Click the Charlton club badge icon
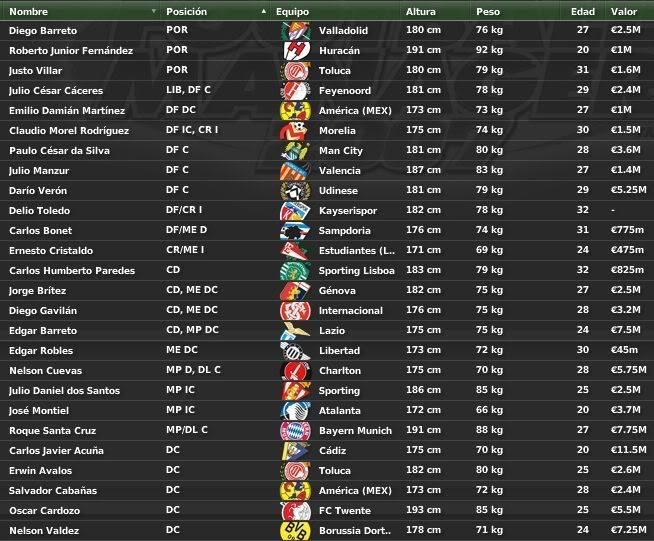The width and height of the screenshot is (654, 541). (295, 371)
